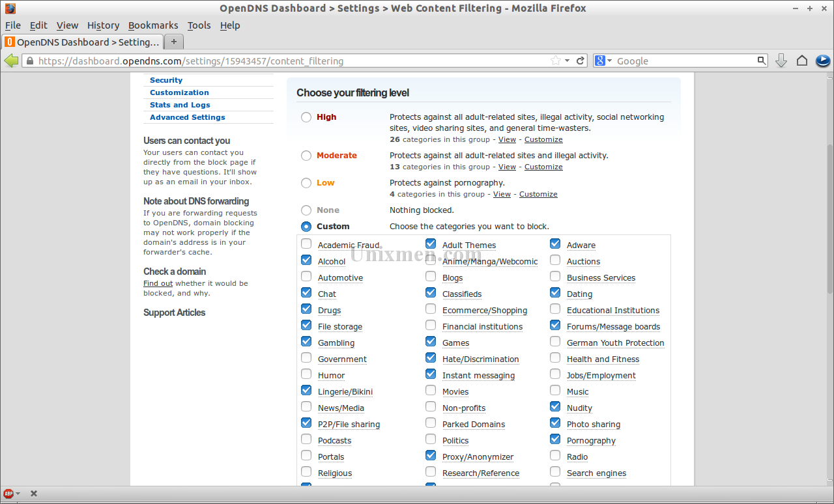Customize the Low filtering group
The image size is (834, 504).
(538, 194)
